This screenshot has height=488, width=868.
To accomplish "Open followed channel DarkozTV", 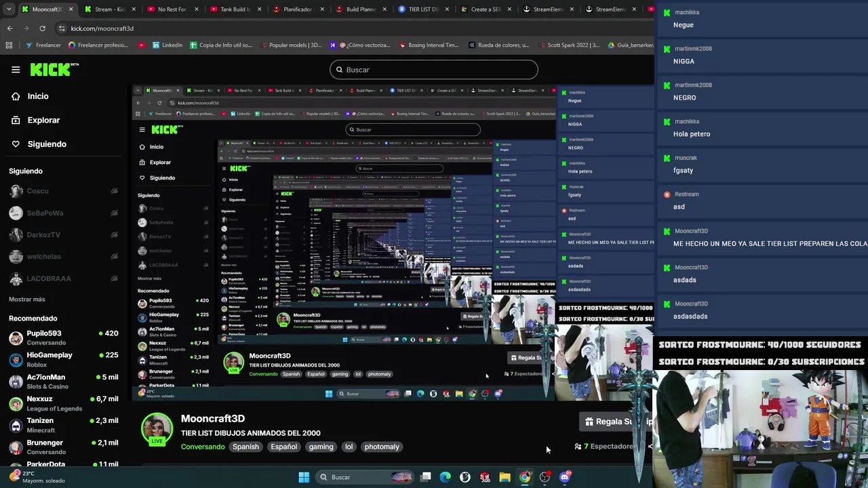I will tap(64, 235).
